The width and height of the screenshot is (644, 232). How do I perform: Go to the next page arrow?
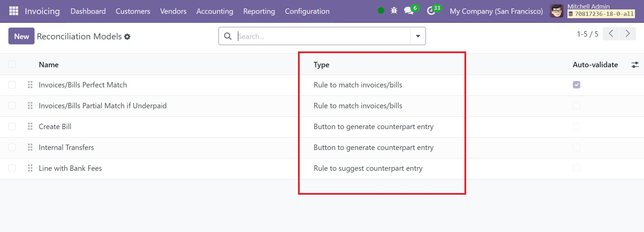628,34
